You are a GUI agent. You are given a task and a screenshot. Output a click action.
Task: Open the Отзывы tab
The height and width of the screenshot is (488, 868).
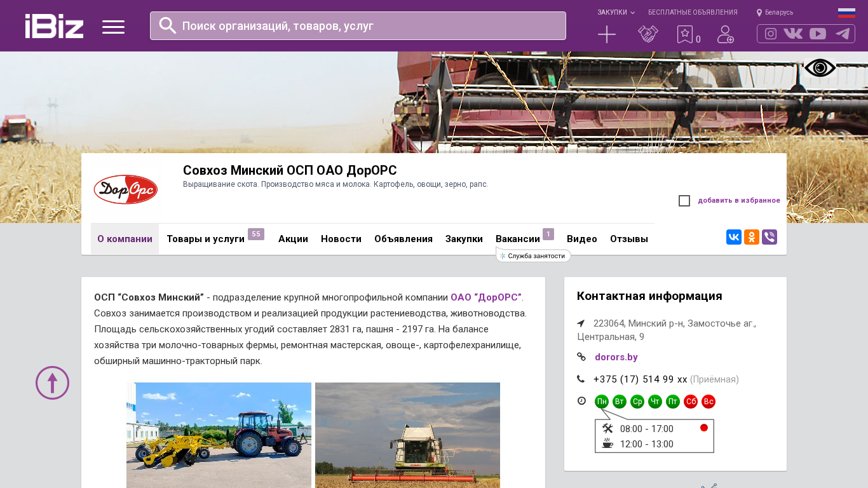coord(629,239)
